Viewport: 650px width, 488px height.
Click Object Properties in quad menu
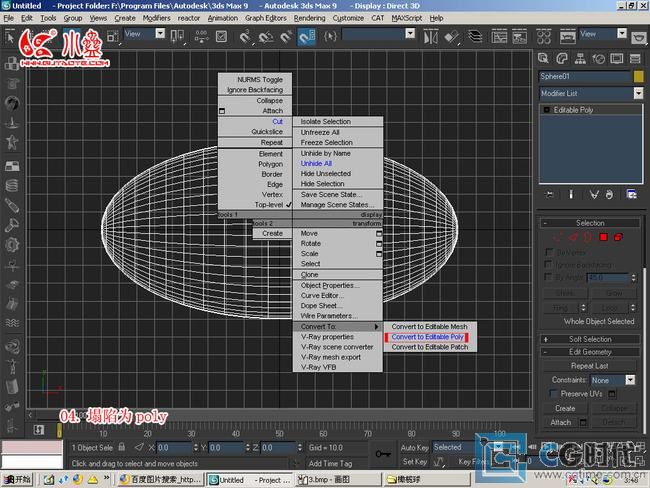tap(330, 286)
